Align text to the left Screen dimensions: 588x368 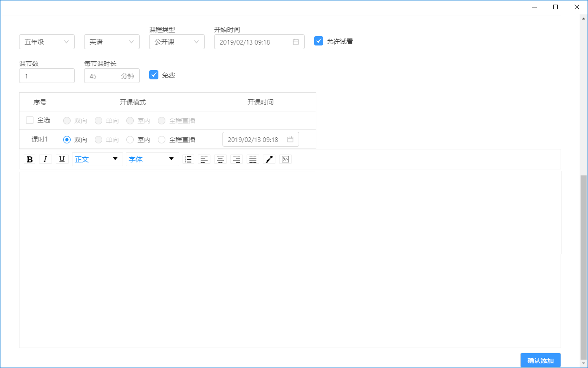(204, 159)
